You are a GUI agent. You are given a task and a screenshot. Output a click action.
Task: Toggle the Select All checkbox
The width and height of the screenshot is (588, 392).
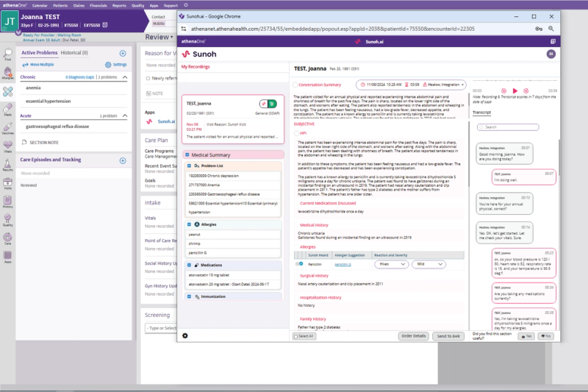tap(296, 337)
